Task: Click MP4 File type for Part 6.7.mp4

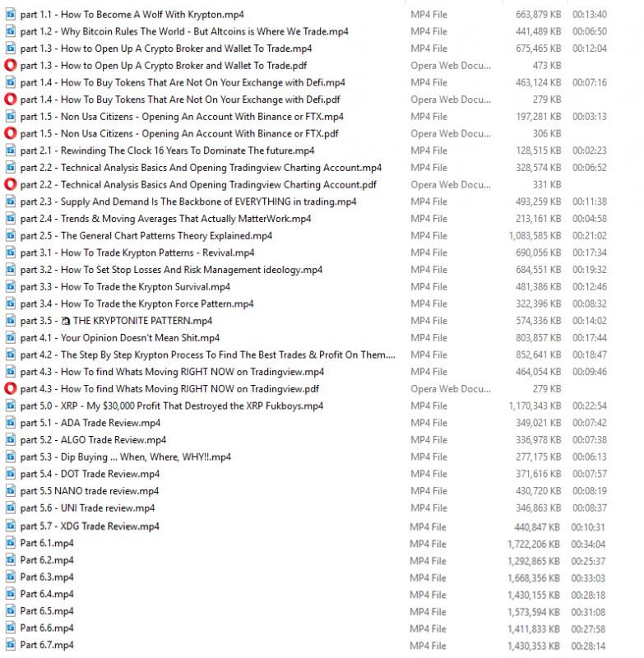Action: click(x=428, y=646)
